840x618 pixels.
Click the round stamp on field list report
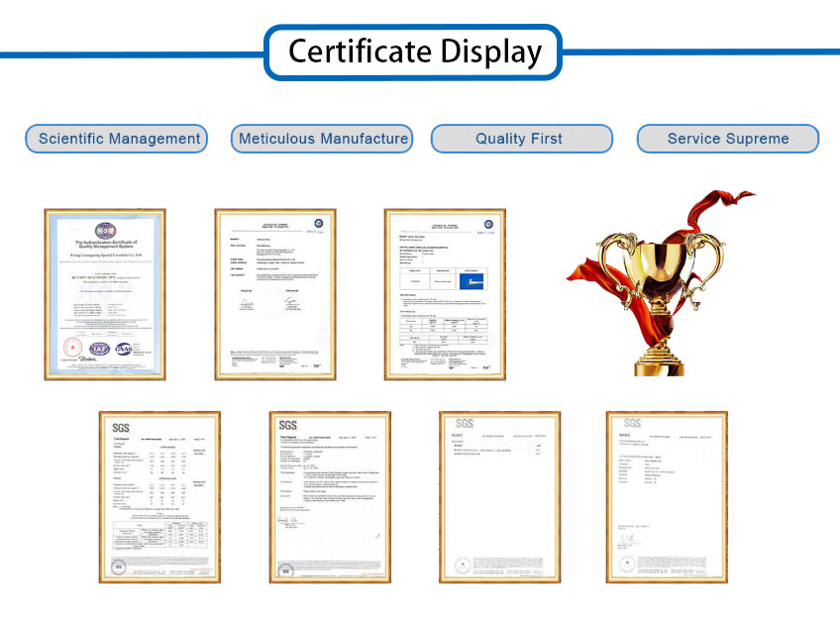coord(627,564)
